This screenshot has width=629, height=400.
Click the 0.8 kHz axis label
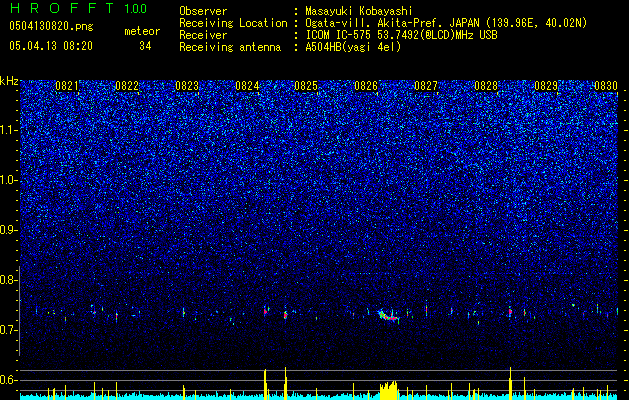[9, 280]
